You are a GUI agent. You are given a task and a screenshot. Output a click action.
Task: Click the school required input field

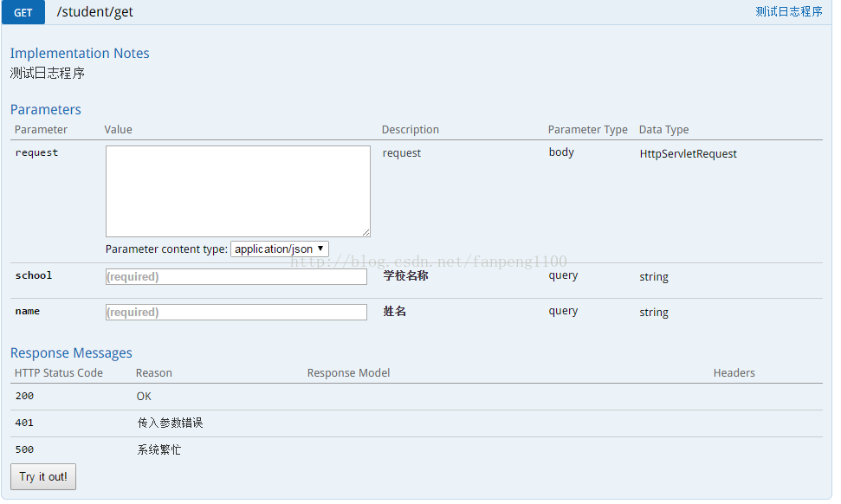click(236, 276)
